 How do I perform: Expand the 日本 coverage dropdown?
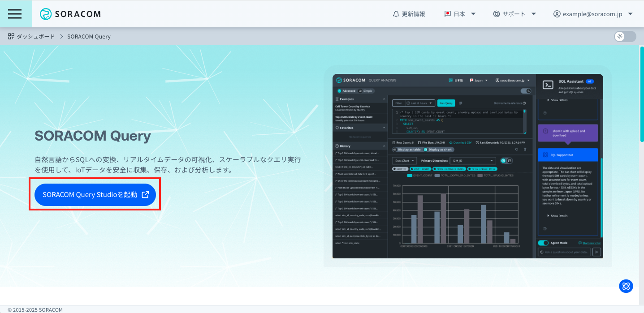(460, 14)
